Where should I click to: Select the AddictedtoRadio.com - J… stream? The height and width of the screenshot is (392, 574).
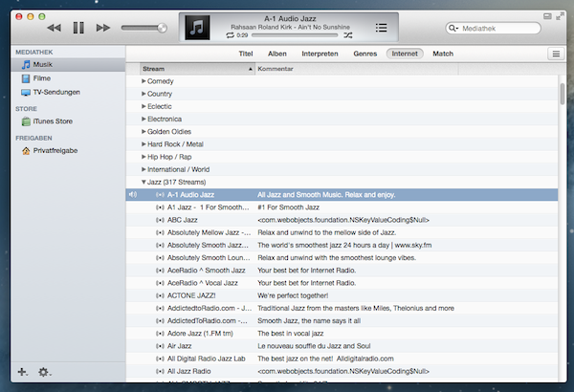342,308
